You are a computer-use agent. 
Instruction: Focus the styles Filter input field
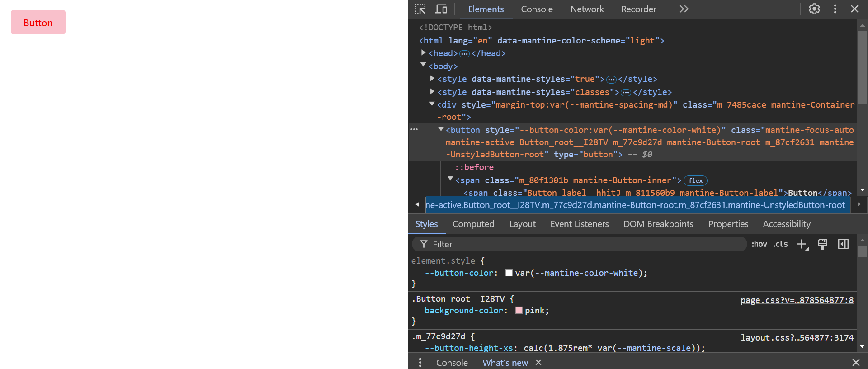coord(579,244)
